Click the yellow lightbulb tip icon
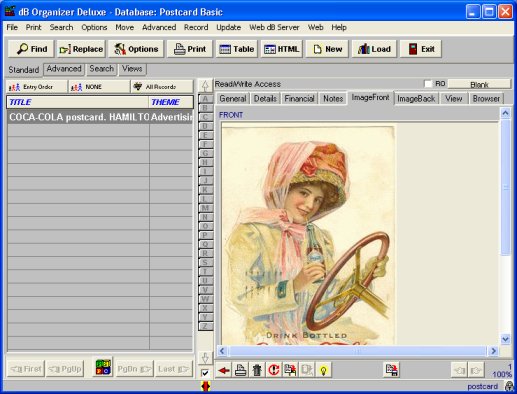 point(323,370)
